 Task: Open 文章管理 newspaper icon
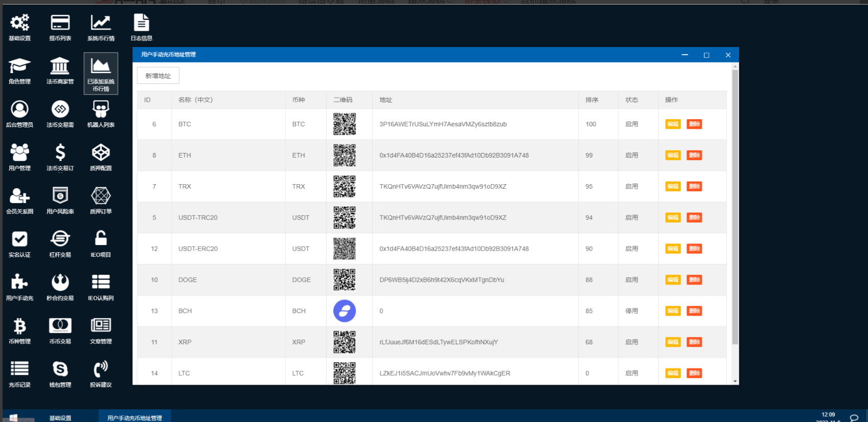101,326
